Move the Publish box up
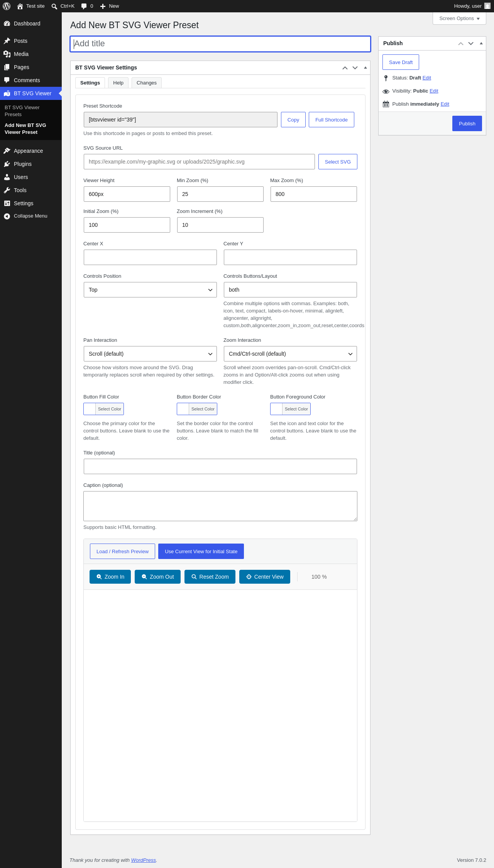Viewport: 494px width, 868px height. [461, 44]
